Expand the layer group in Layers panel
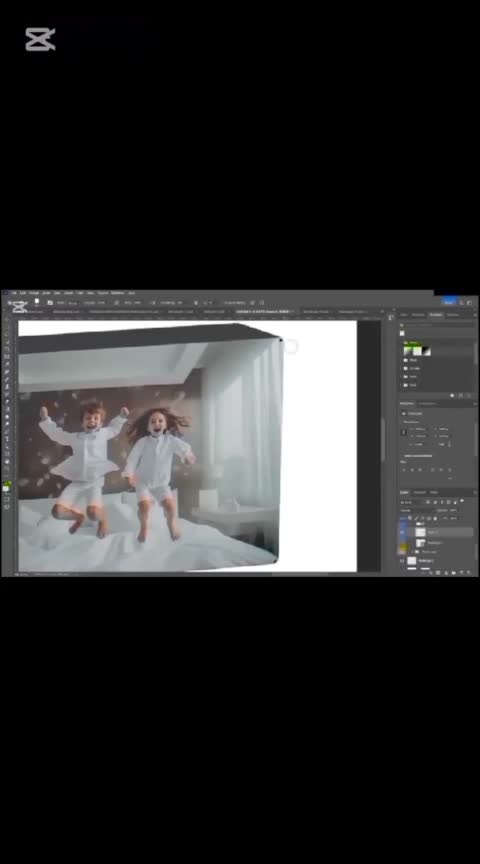480x864 pixels. tap(413, 552)
